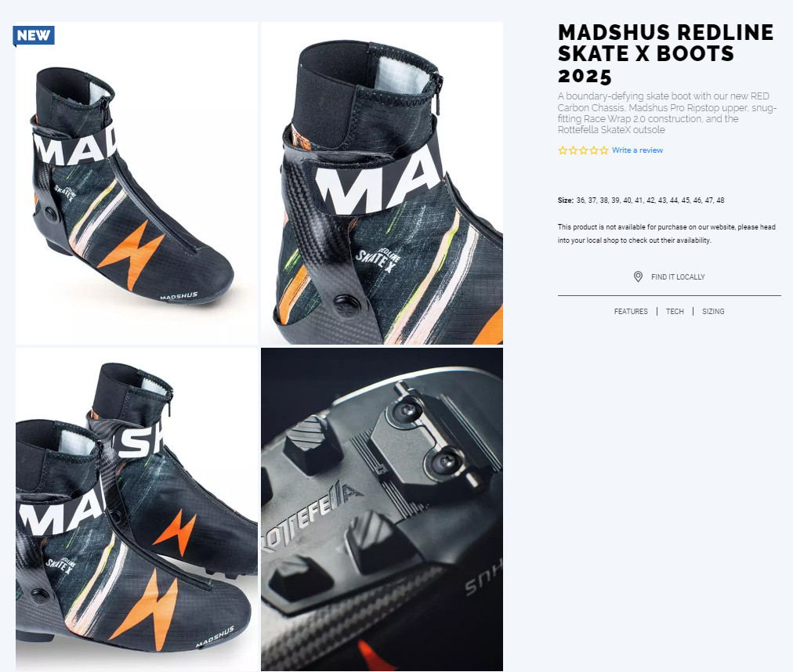Open the carbon cuff close-up image
The height and width of the screenshot is (672, 793).
(x=382, y=183)
